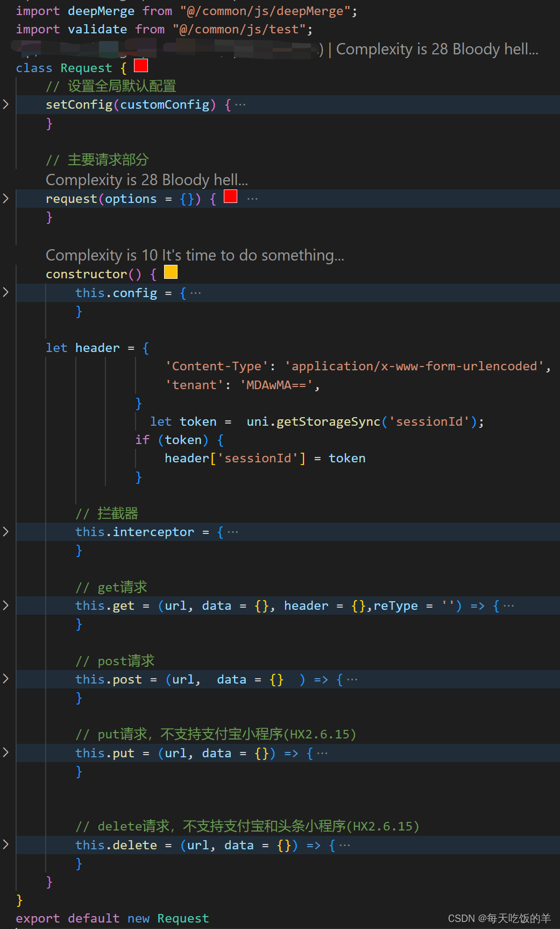Click 'sessionId' string in getStorageSync argument
The width and height of the screenshot is (560, 929).
[x=429, y=421]
